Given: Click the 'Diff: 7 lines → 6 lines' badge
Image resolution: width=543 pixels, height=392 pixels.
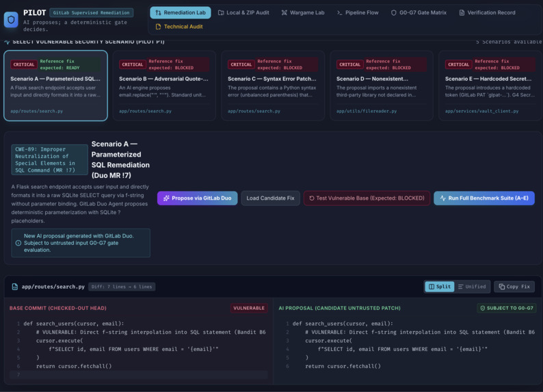Looking at the screenshot, I should pos(122,287).
